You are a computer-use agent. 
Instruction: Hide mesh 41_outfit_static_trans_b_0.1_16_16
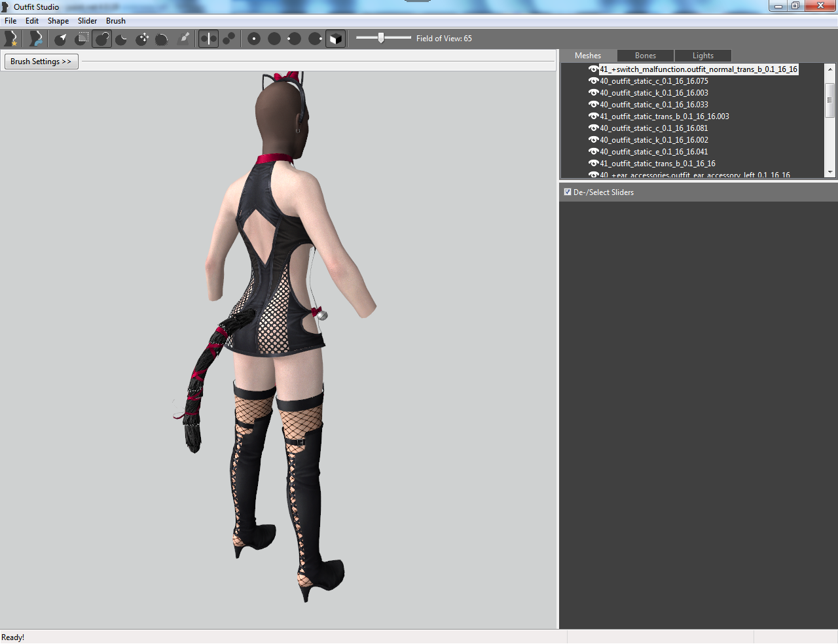click(593, 164)
